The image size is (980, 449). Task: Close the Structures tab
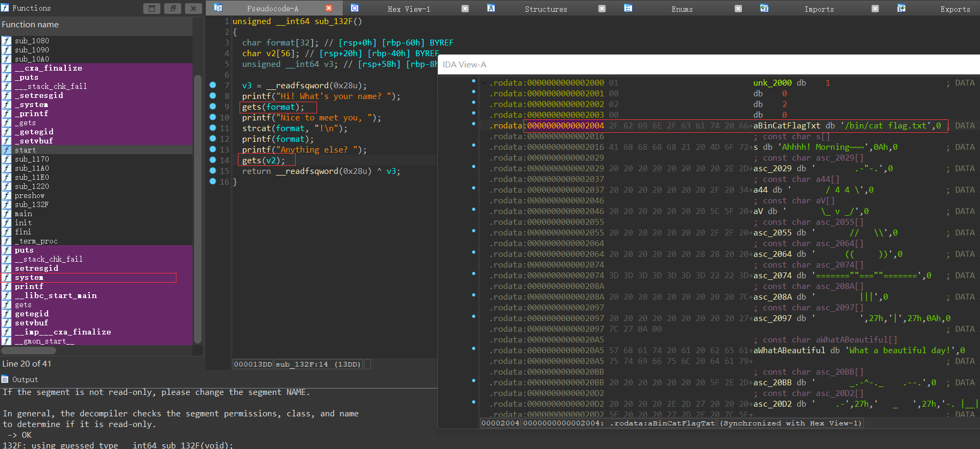[x=602, y=9]
